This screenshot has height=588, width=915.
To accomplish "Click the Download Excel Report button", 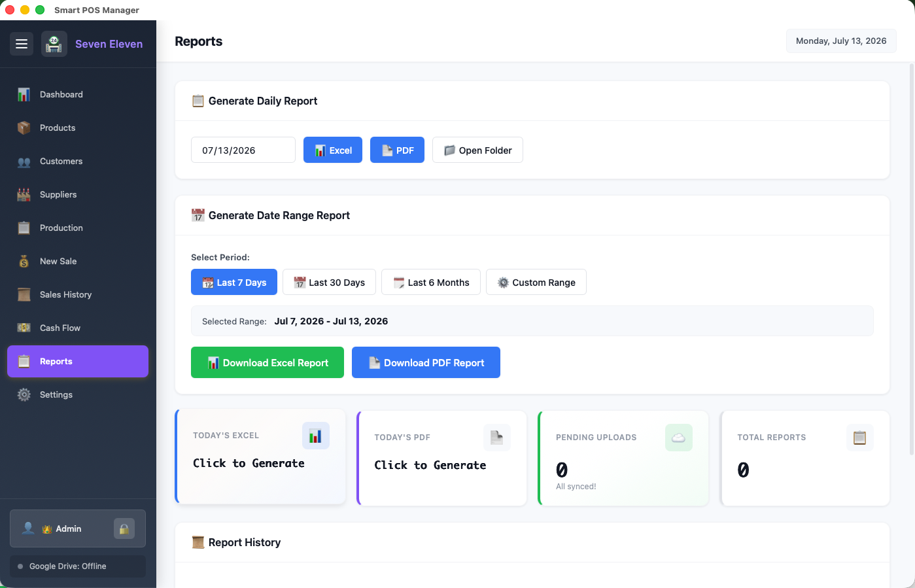I will tap(268, 362).
